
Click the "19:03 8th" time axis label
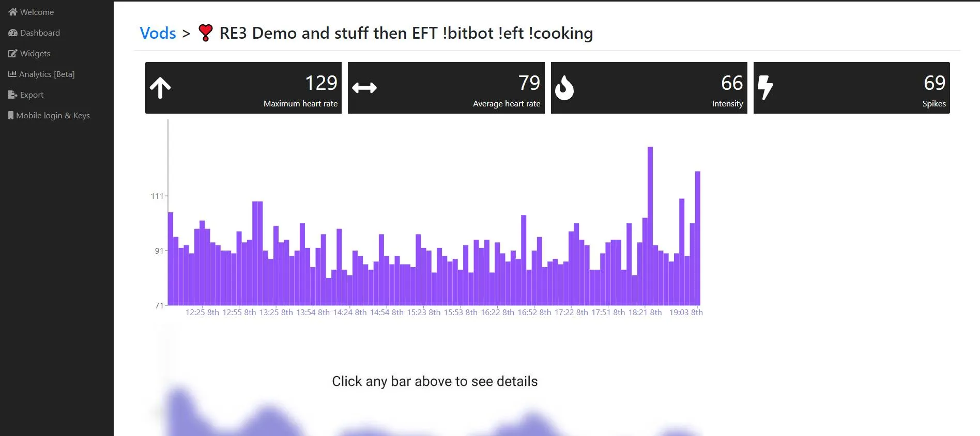click(x=686, y=313)
